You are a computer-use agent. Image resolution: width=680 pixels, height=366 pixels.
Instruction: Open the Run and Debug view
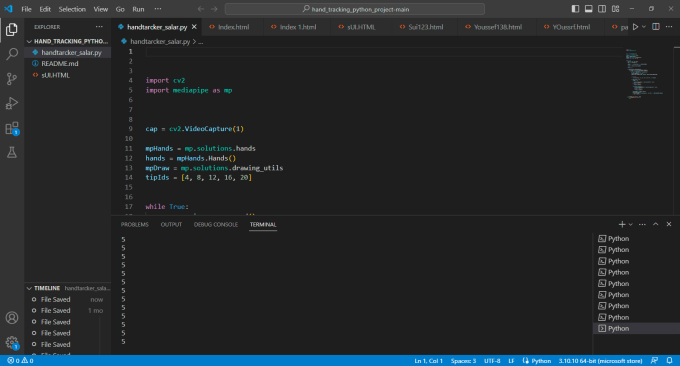pos(12,103)
